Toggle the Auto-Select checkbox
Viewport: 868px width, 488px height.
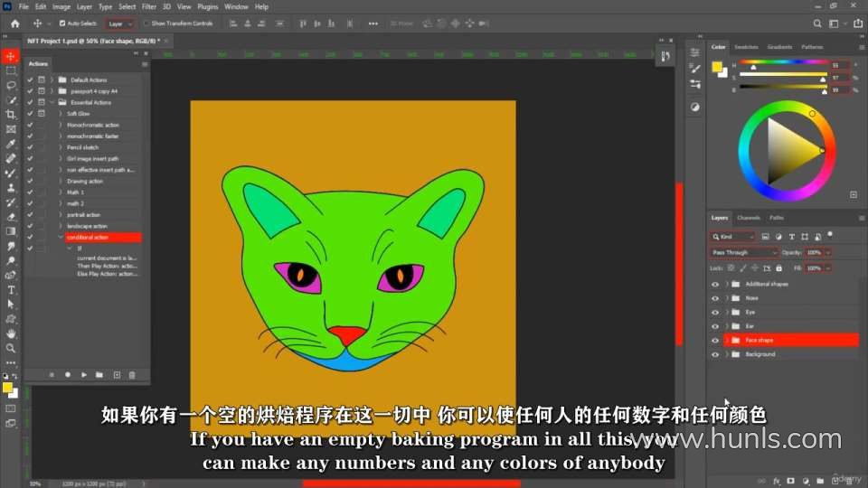tap(62, 23)
